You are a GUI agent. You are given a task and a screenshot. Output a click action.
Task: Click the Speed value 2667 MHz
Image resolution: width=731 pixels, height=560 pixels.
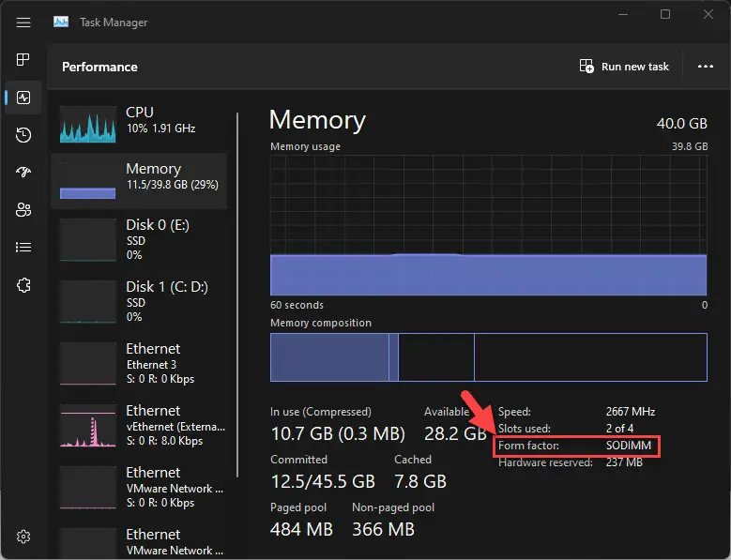631,412
